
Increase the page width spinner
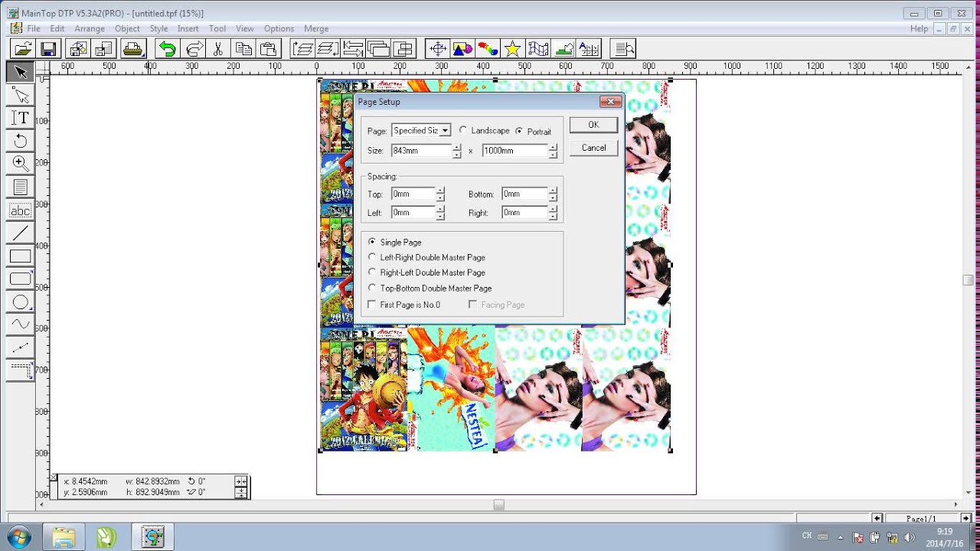pyautogui.click(x=456, y=147)
